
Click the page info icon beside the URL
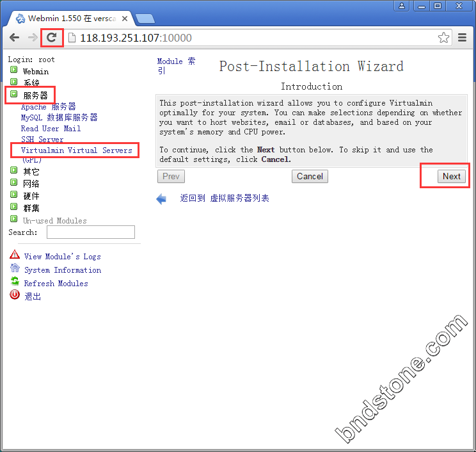pos(72,38)
